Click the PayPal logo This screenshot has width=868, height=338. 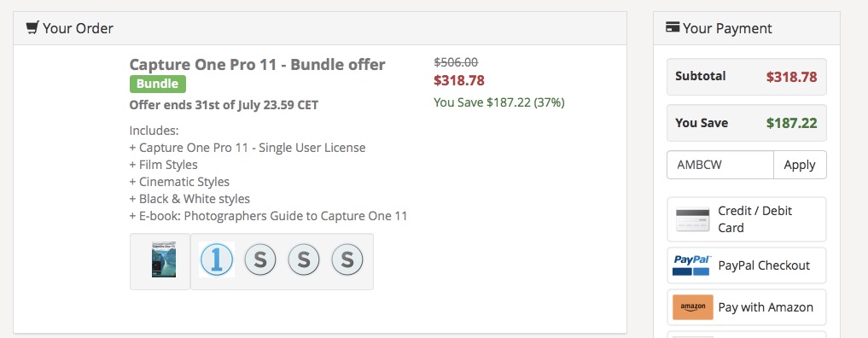pyautogui.click(x=690, y=265)
